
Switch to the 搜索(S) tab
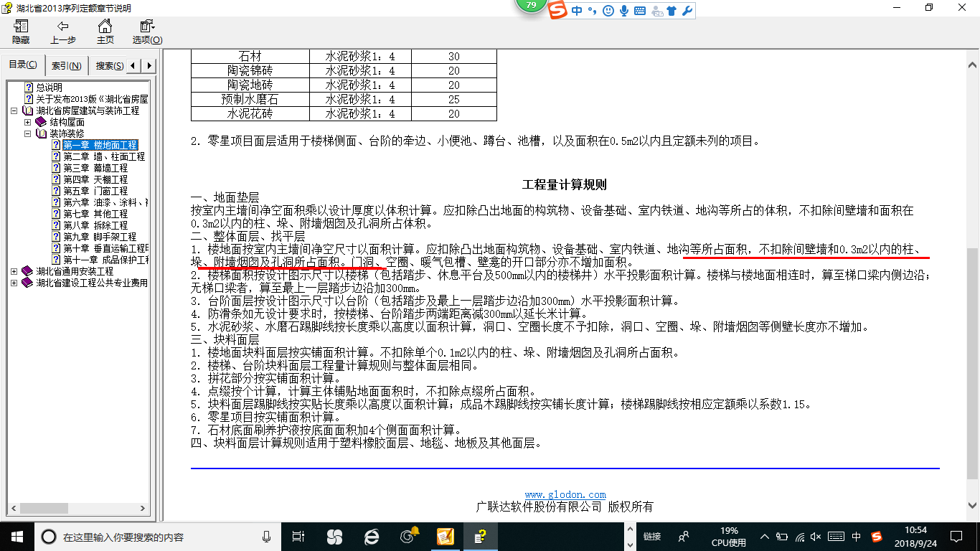108,66
